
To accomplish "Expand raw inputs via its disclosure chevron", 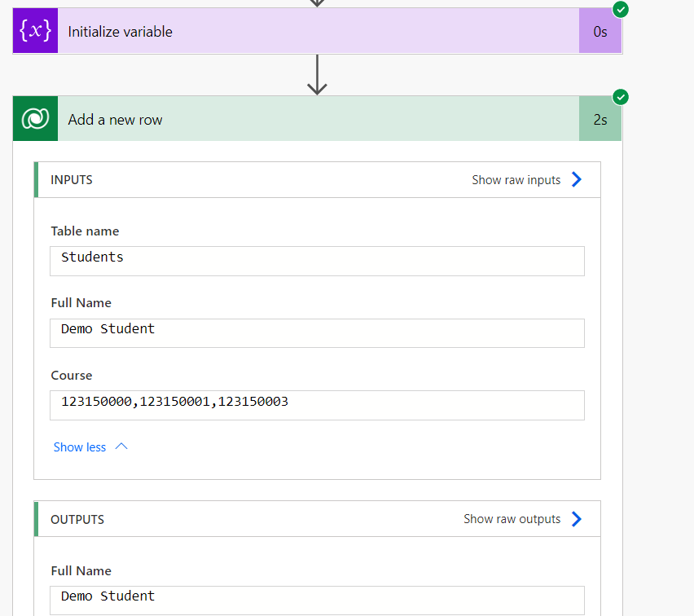I will click(x=576, y=179).
